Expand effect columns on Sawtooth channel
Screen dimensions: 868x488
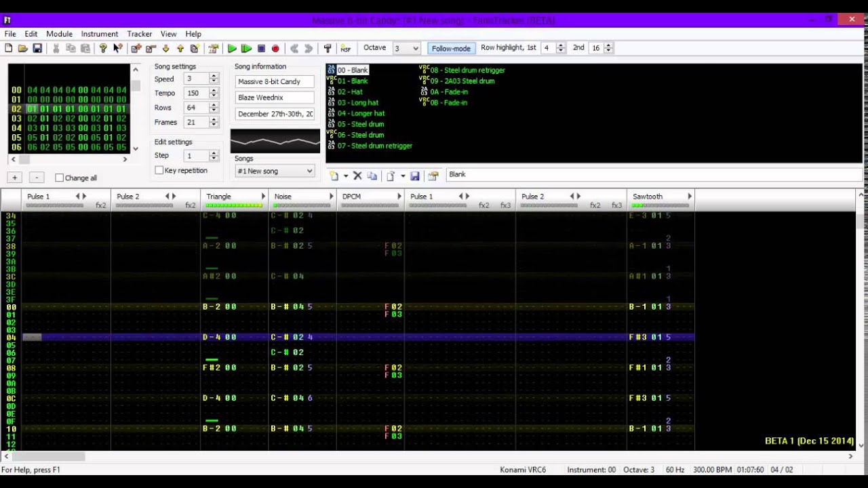(x=689, y=197)
